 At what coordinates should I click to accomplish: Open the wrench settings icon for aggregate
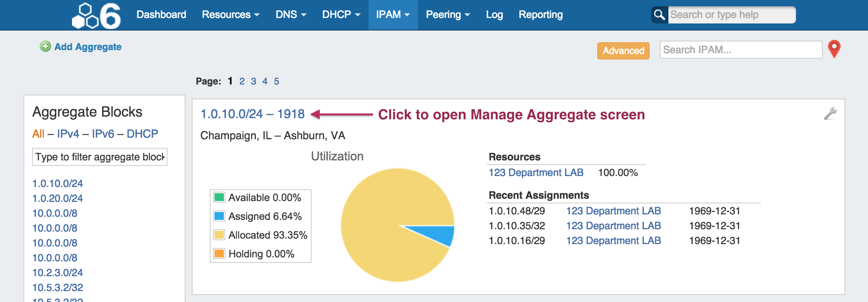click(x=830, y=114)
